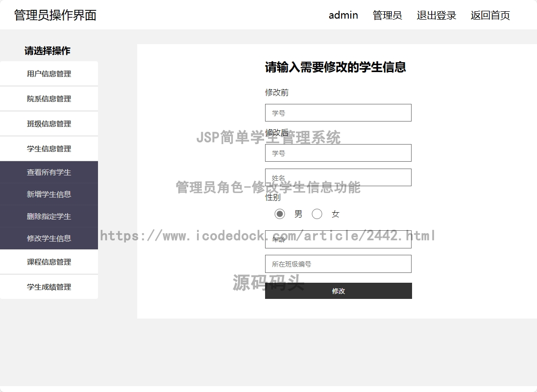537x392 pixels.
Task: Click the 管理员操作界面 page title
Action: [x=55, y=15]
